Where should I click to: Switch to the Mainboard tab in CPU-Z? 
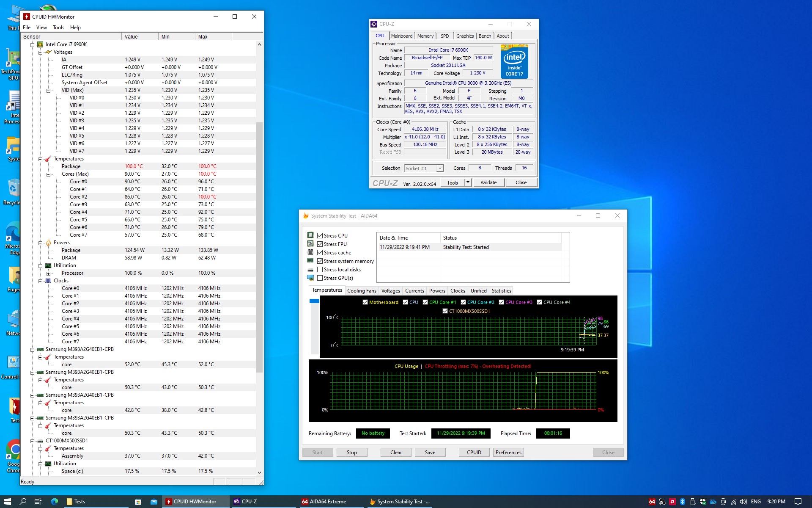point(401,36)
